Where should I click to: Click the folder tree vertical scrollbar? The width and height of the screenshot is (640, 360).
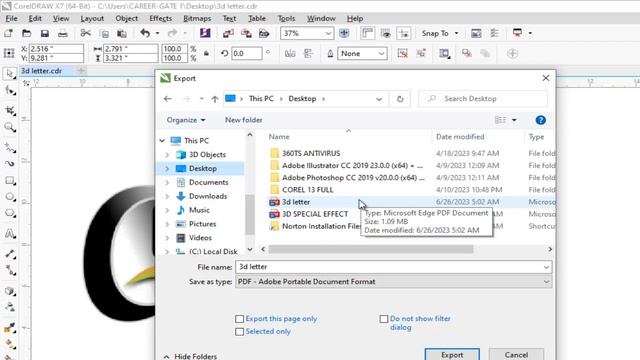[249, 214]
